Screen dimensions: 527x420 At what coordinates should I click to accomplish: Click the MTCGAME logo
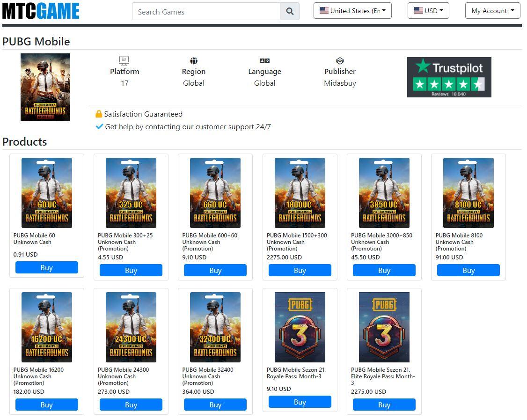pyautogui.click(x=41, y=11)
